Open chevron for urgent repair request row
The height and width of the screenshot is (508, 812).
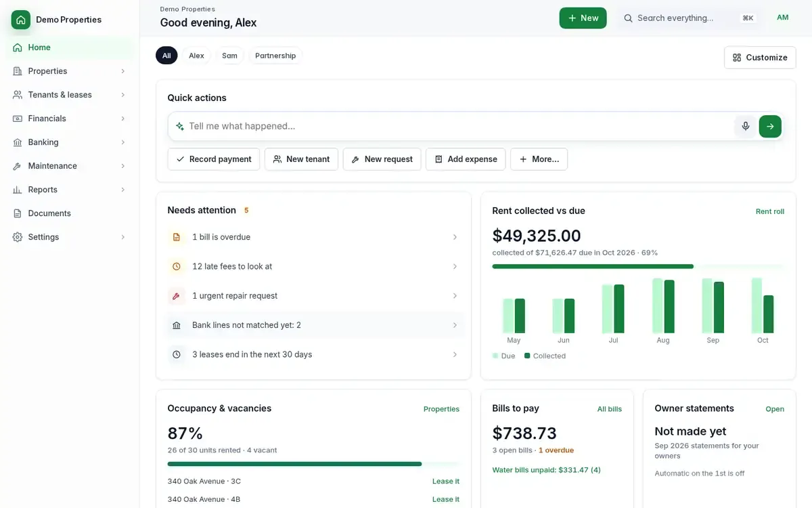tap(455, 296)
